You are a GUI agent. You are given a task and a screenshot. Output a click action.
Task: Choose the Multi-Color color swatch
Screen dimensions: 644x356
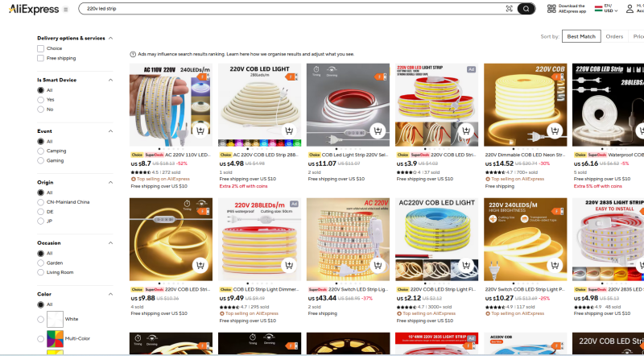tap(55, 339)
